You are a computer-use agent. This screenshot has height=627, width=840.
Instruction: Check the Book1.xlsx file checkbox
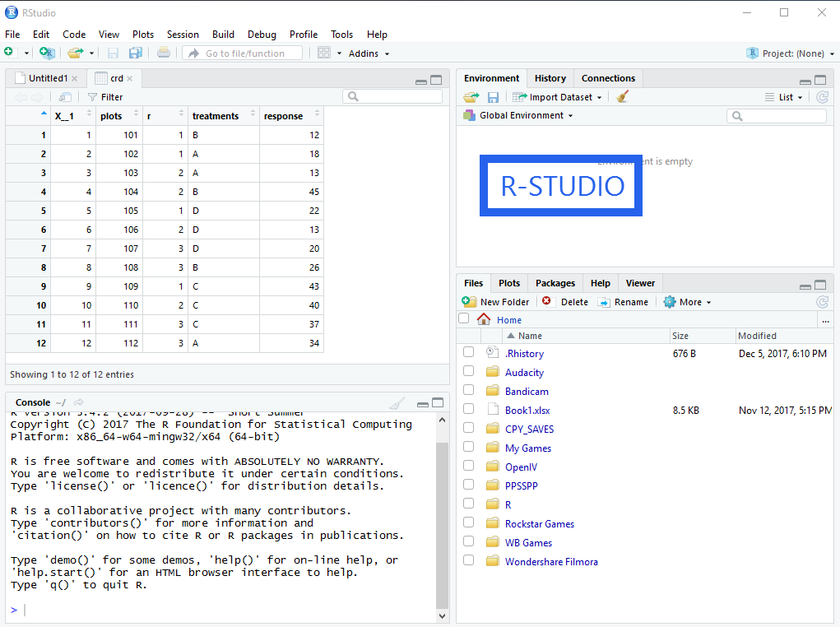point(469,409)
